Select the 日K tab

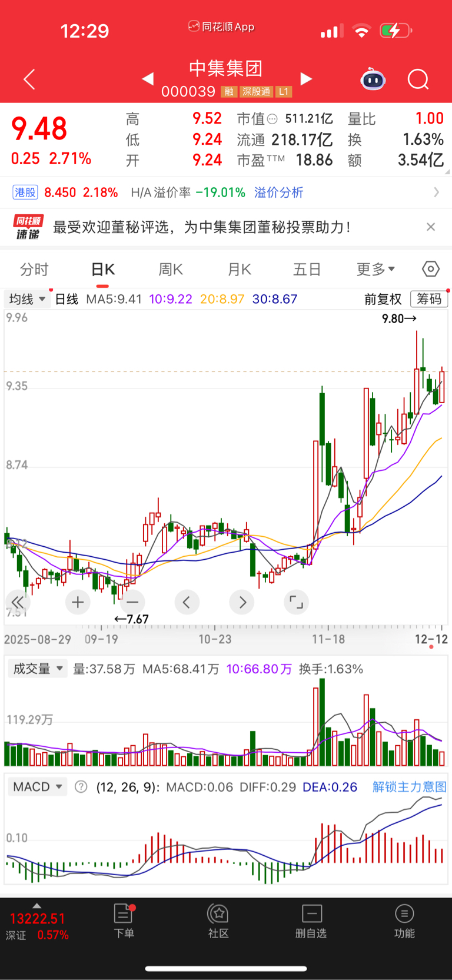pyautogui.click(x=102, y=270)
